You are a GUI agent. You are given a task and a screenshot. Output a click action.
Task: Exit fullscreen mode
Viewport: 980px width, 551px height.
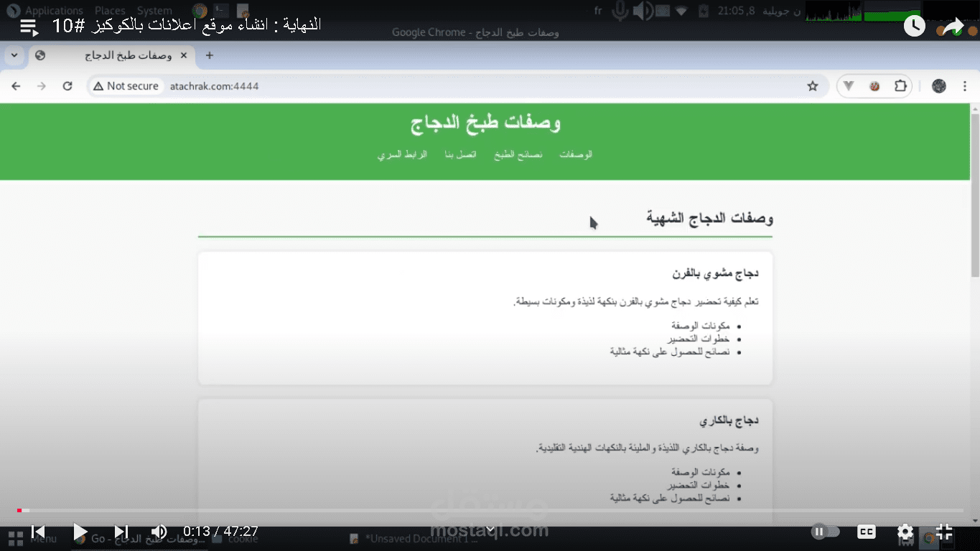tap(944, 532)
